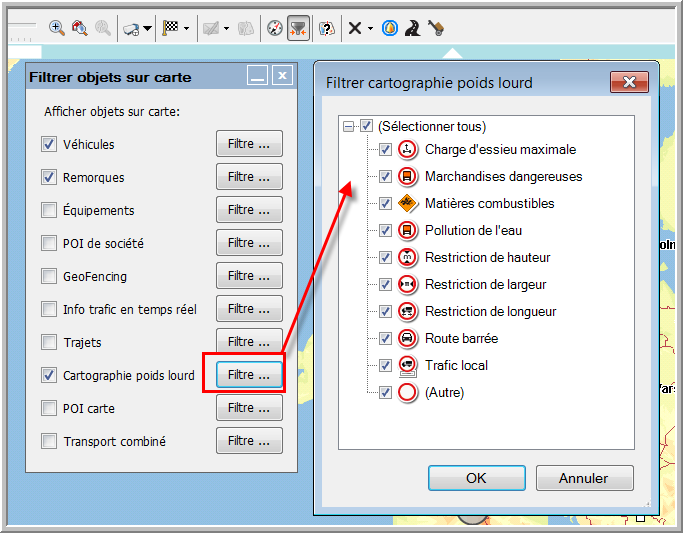683x533 pixels.
Task: Open the Filtre button for GeoFencing
Action: click(x=249, y=276)
